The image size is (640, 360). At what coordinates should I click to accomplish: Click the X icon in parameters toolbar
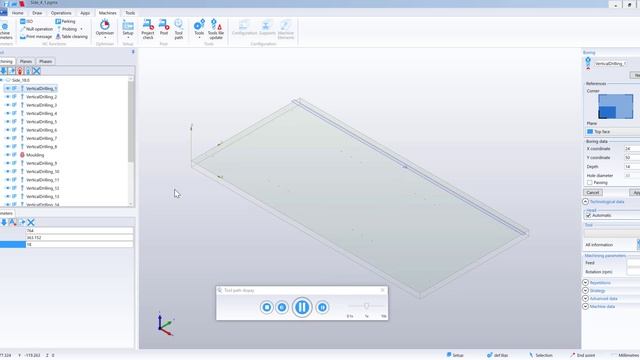coord(31,222)
